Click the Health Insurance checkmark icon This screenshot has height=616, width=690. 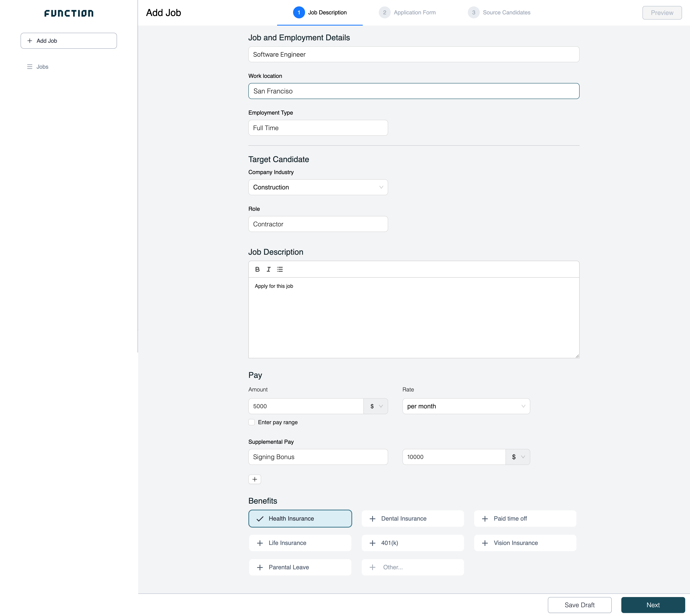pyautogui.click(x=260, y=518)
